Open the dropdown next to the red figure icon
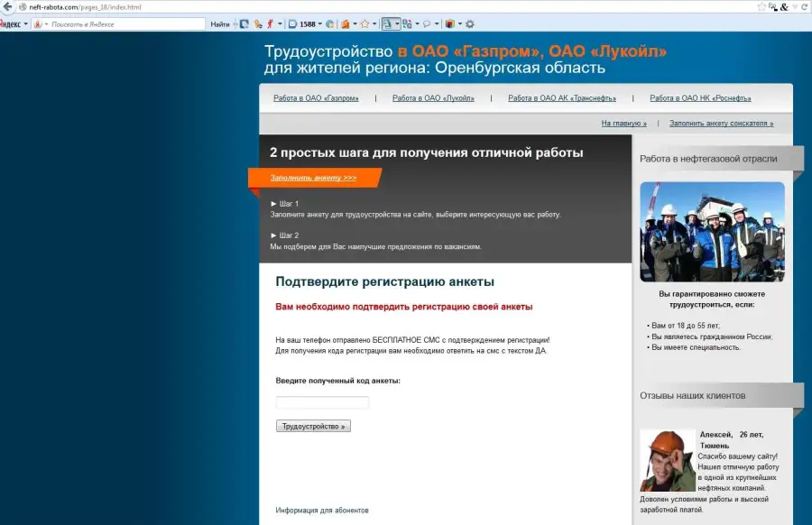This screenshot has width=812, height=525. click(280, 24)
